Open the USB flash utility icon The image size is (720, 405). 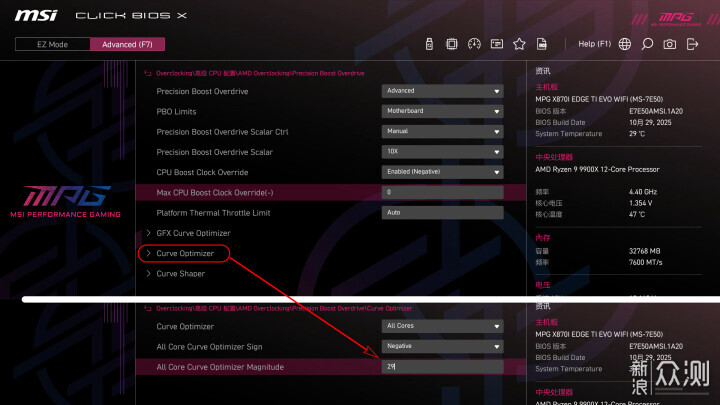point(429,44)
